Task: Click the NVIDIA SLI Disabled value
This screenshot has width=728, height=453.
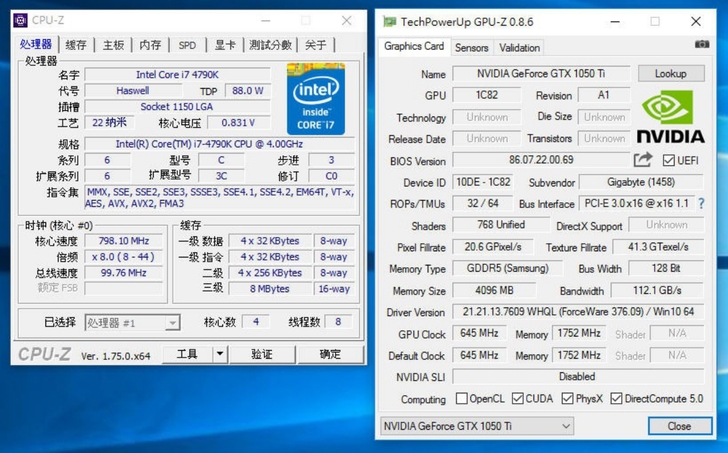Action: [x=578, y=376]
